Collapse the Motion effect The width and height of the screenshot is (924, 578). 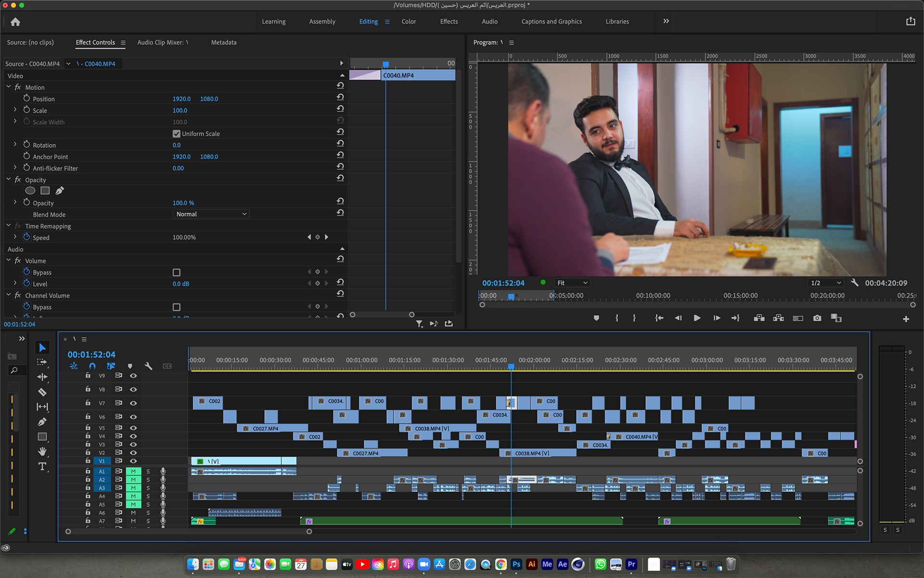coord(8,87)
